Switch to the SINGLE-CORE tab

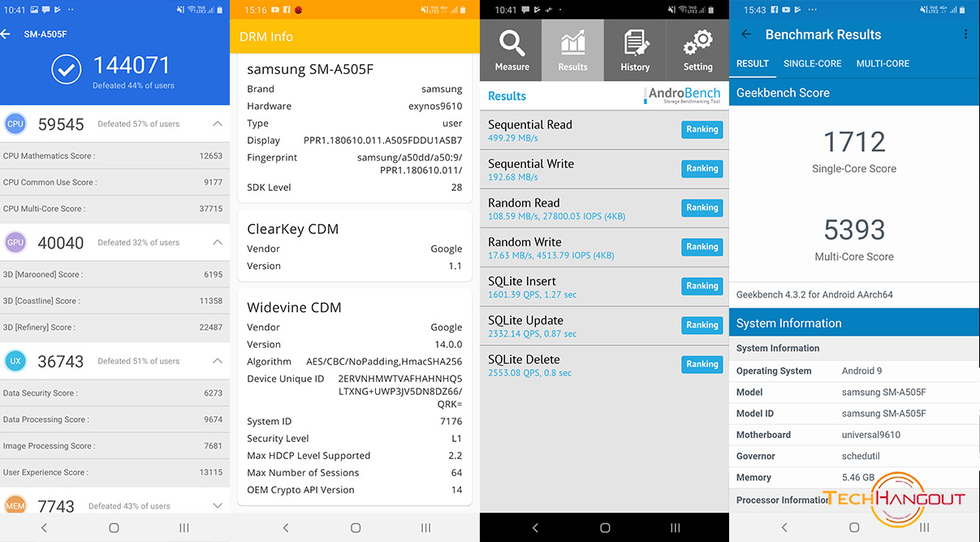[x=812, y=63]
